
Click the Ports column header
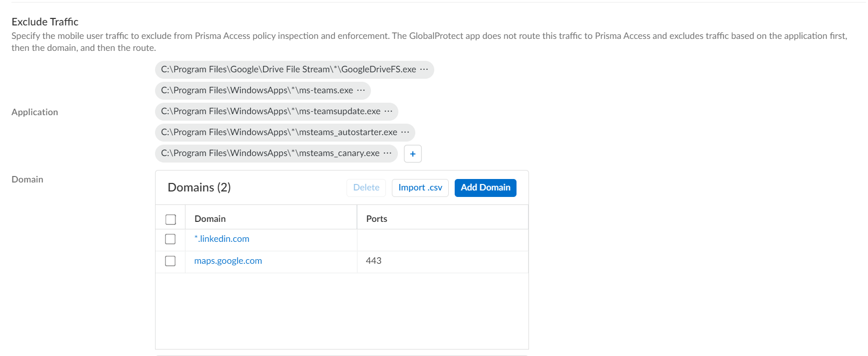[x=376, y=219]
